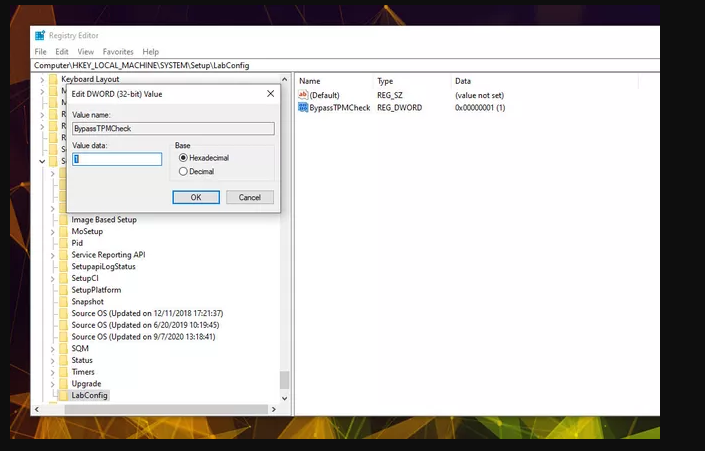This screenshot has height=451, width=705.
Task: Click the Keyboard Layout folder icon
Action: (54, 79)
